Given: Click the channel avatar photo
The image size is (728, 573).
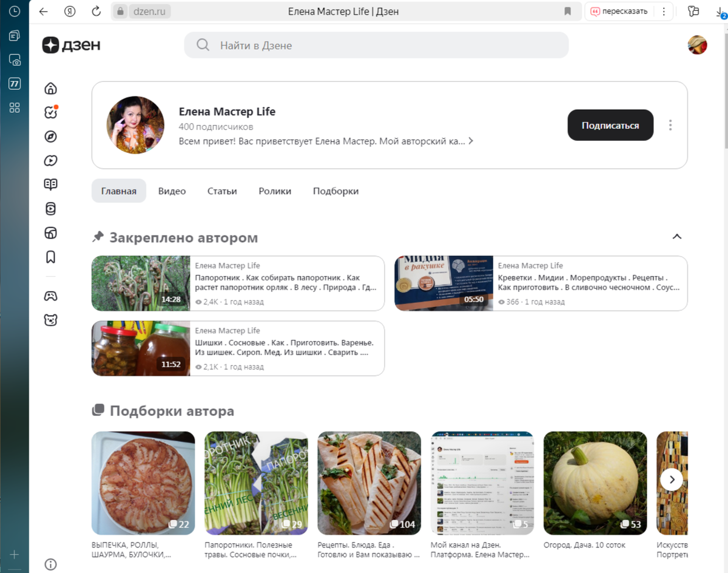Looking at the screenshot, I should tap(135, 125).
